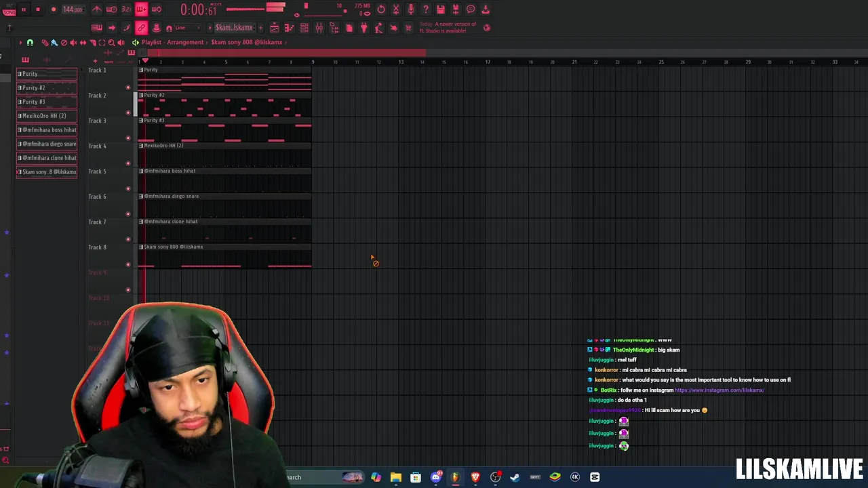Toggle the recording countdown button

(x=126, y=9)
